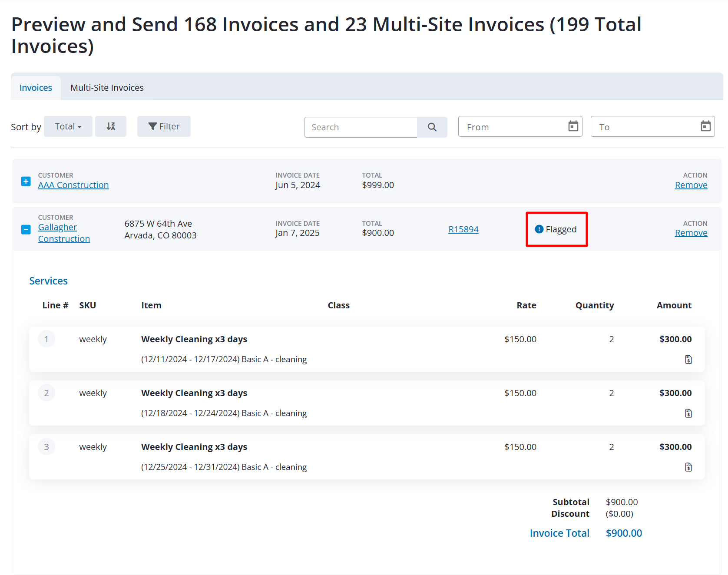Select line number 1 badge

[x=46, y=339]
